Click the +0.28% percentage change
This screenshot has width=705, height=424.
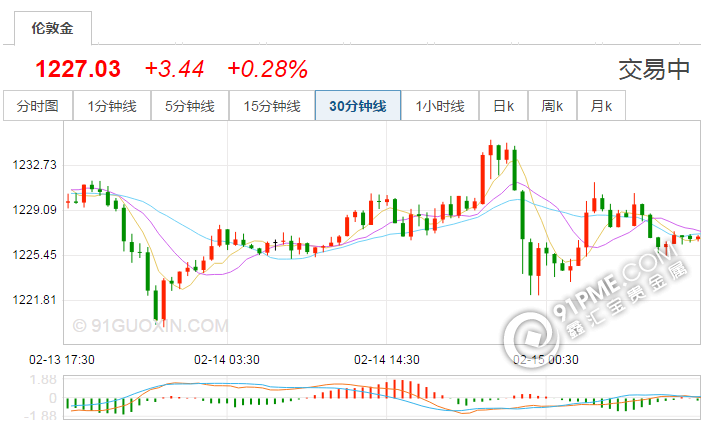click(x=267, y=69)
